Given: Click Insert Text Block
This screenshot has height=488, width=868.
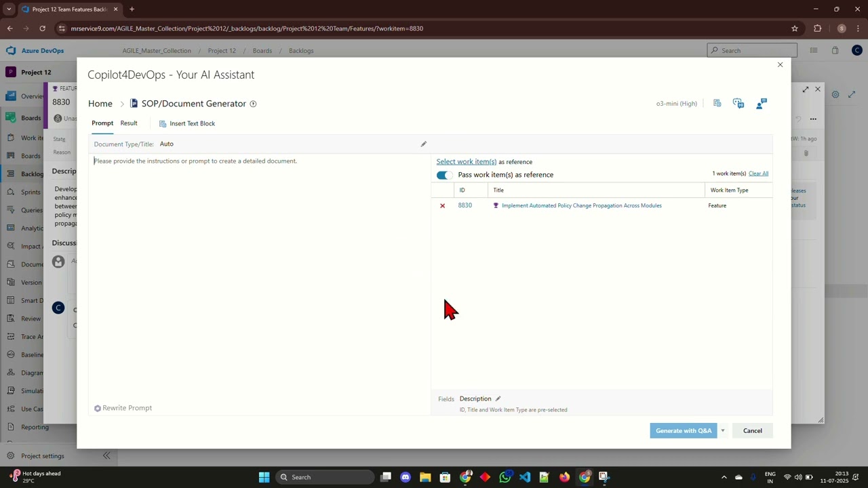Looking at the screenshot, I should (x=187, y=123).
